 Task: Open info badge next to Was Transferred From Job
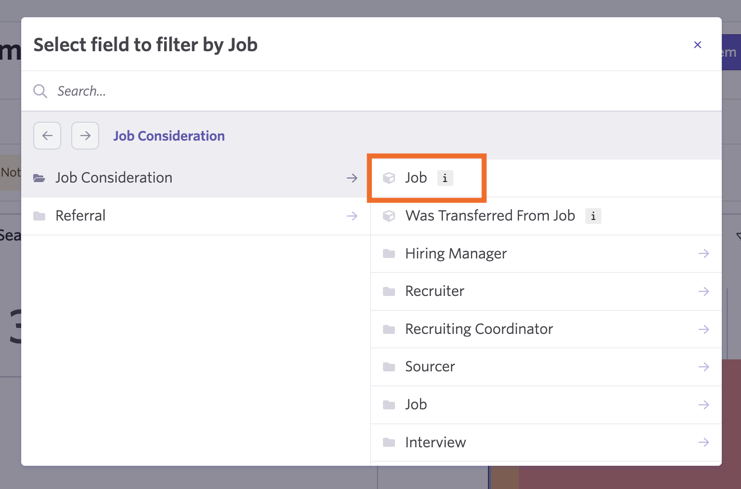[593, 216]
